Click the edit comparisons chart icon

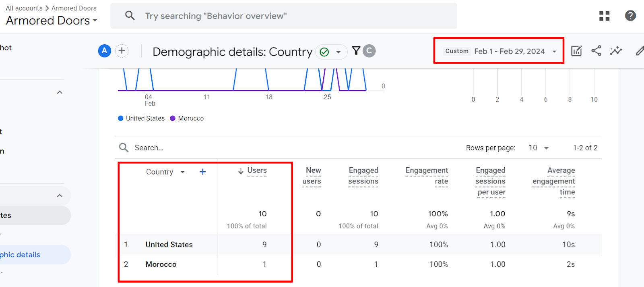point(576,51)
